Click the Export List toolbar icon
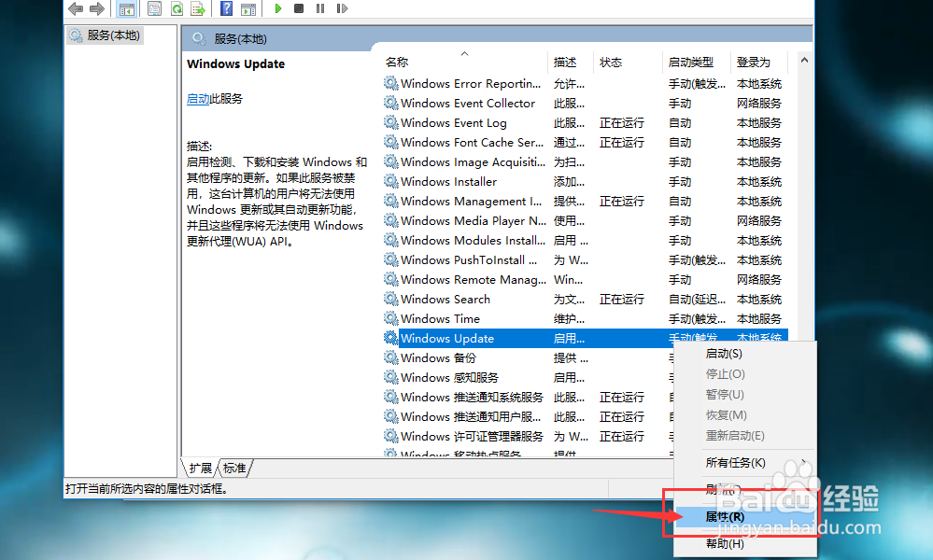Viewport: 933px width, 560px height. pyautogui.click(x=198, y=8)
